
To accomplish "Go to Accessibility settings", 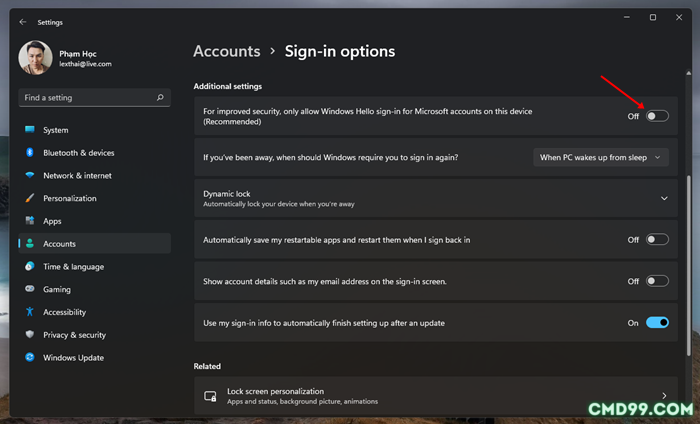I will 94,312.
